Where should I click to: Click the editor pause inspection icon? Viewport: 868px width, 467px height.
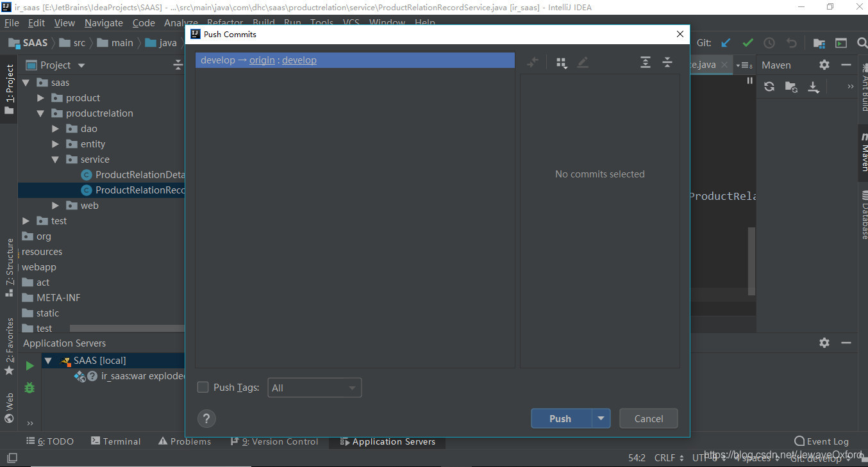pyautogui.click(x=749, y=81)
